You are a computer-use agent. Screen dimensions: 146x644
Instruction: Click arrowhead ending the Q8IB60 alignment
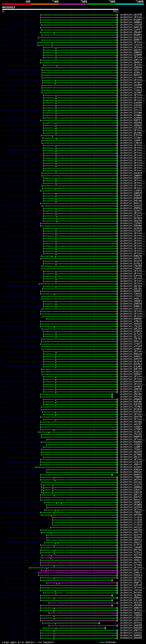coord(112,595)
